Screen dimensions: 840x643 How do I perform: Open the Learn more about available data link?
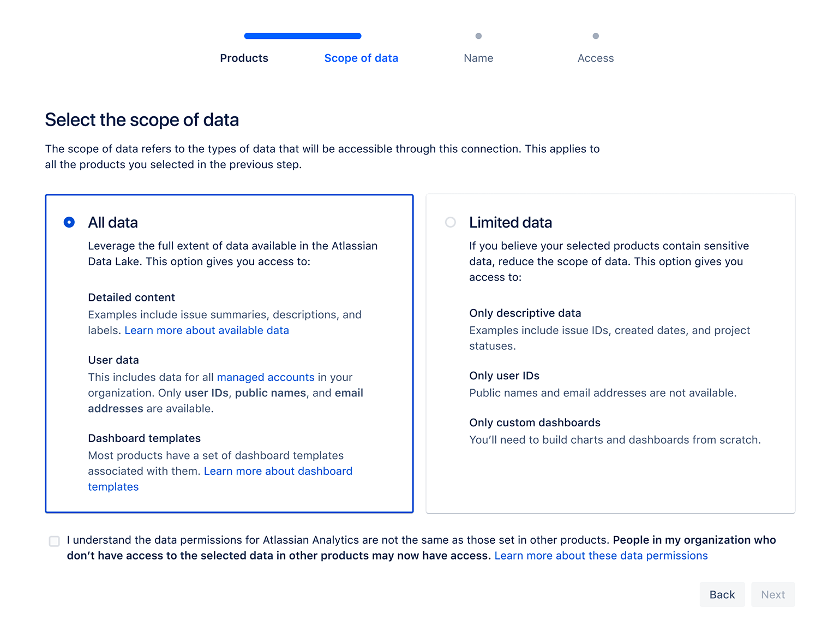[206, 330]
